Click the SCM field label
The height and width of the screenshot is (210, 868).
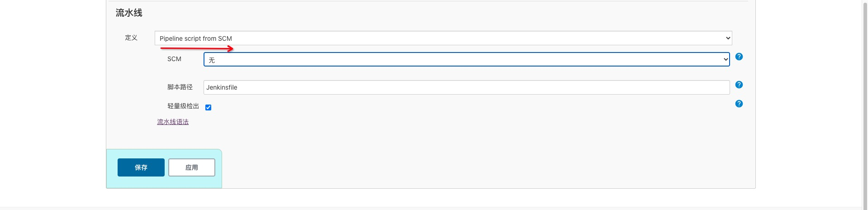[174, 59]
